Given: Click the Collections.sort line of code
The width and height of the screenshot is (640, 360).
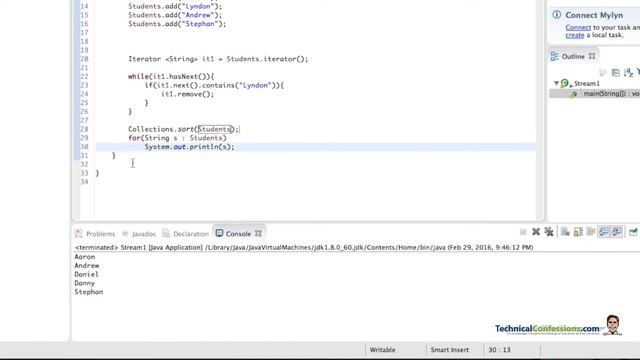Looking at the screenshot, I should (x=184, y=129).
